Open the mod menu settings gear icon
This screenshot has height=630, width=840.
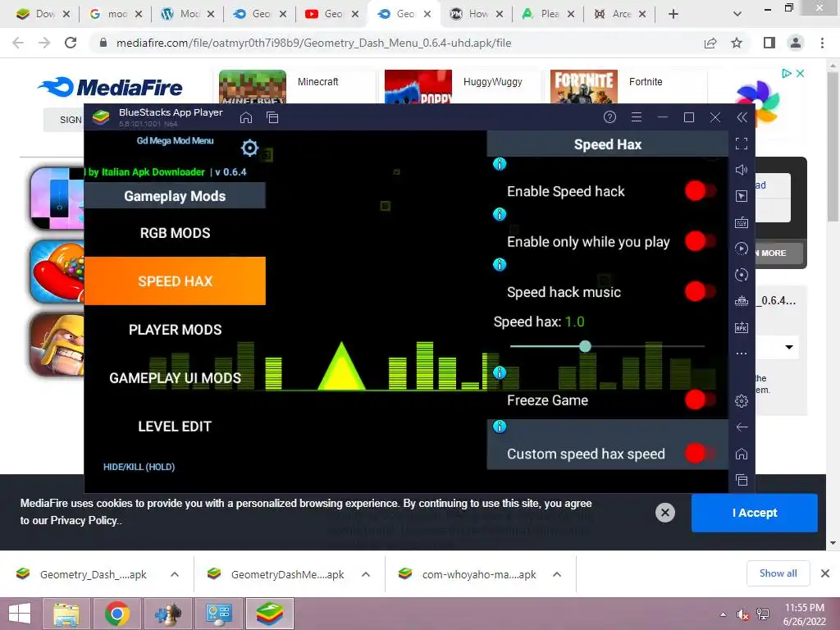[x=249, y=148]
